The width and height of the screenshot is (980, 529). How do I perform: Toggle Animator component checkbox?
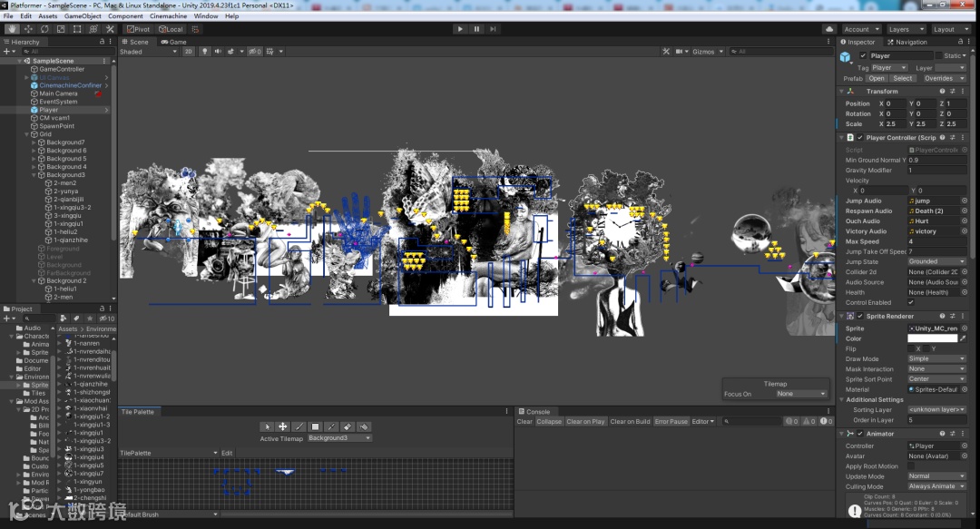coord(860,434)
